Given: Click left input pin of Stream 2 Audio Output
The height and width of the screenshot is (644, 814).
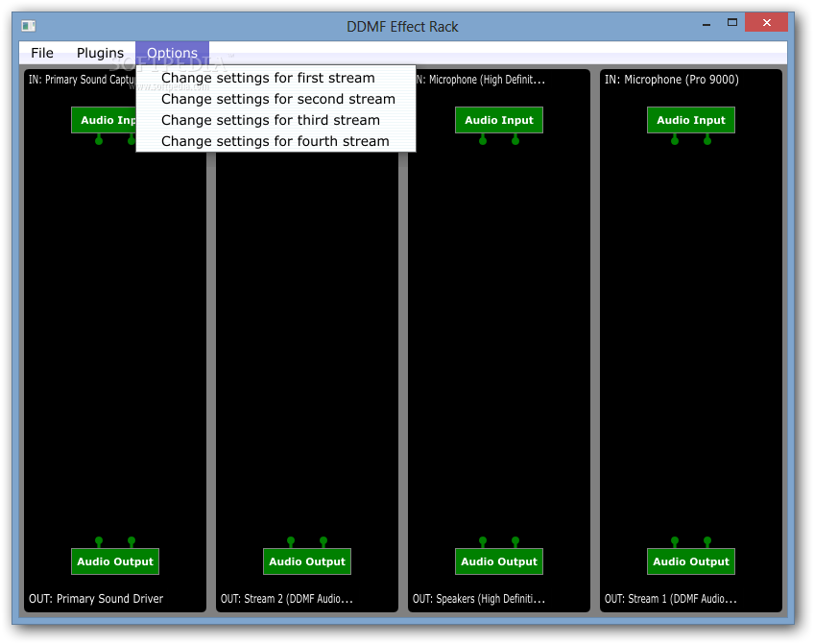Looking at the screenshot, I should coord(291,542).
